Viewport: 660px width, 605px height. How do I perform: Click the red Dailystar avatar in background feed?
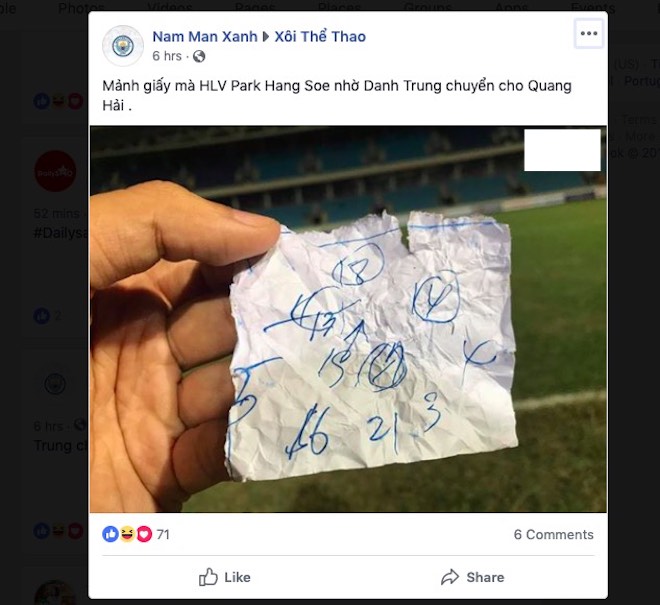tap(55, 171)
